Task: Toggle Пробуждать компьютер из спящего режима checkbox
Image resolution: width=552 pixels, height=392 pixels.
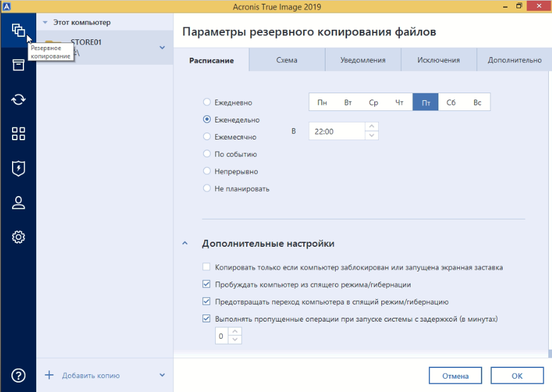Action: (206, 284)
